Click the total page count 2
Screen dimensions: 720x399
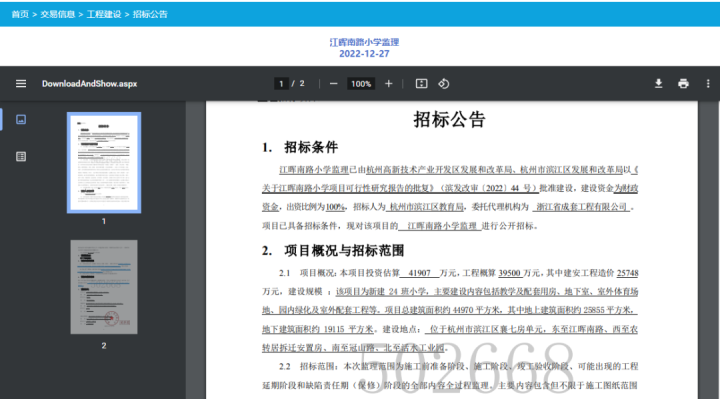[x=302, y=84]
